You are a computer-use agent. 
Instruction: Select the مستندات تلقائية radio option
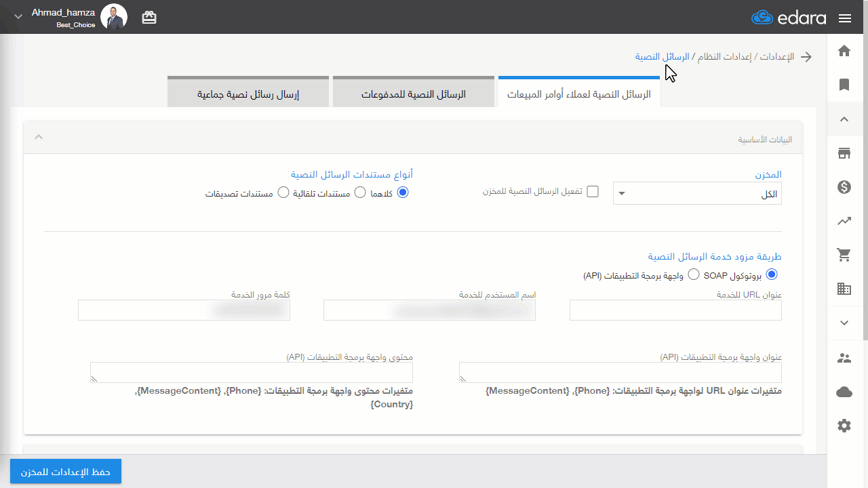pyautogui.click(x=361, y=192)
